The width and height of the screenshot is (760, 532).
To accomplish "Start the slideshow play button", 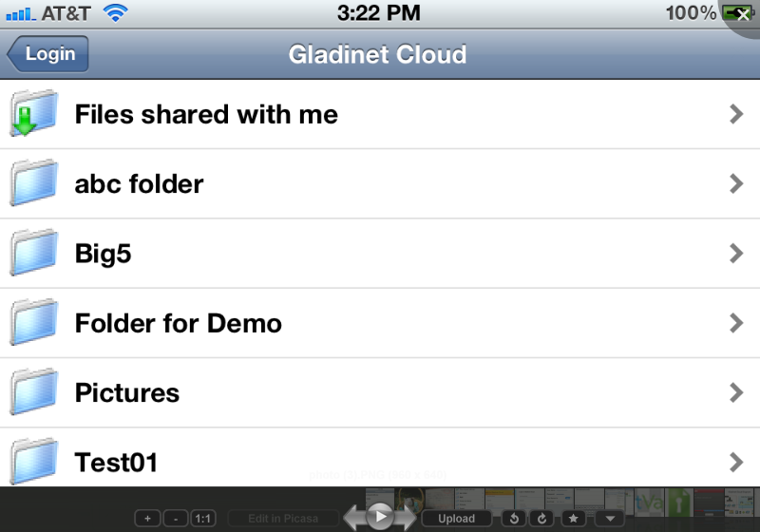I will 380,517.
